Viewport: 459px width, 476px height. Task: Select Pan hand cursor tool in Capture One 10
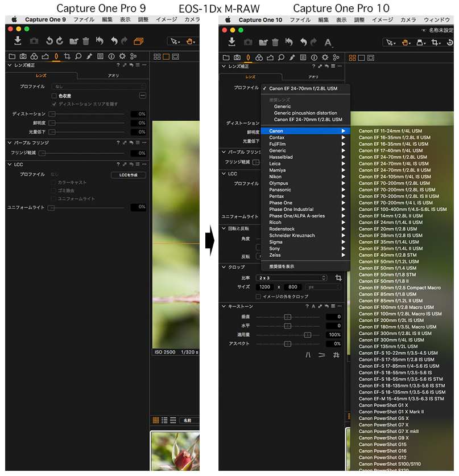click(x=406, y=43)
